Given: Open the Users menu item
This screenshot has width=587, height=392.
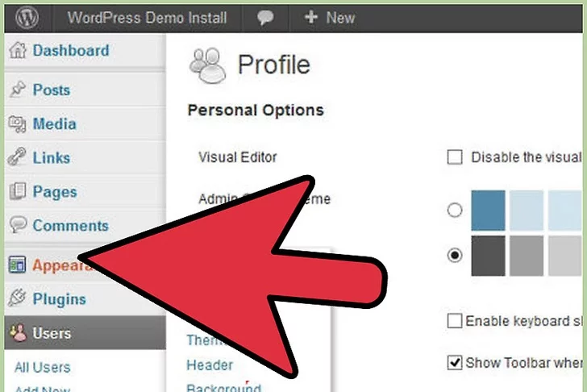Looking at the screenshot, I should 52,333.
